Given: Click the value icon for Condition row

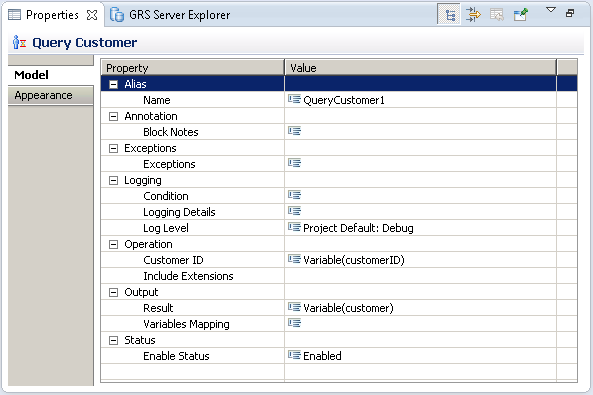Looking at the screenshot, I should (x=294, y=195).
